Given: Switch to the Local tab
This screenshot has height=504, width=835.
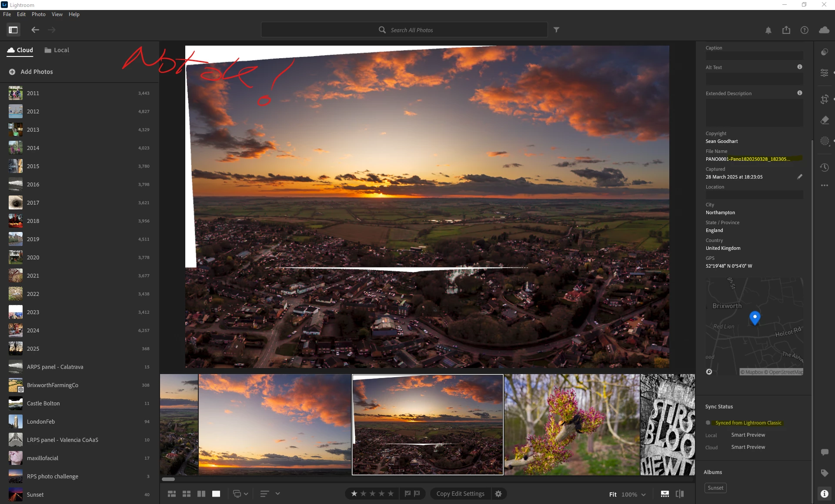Looking at the screenshot, I should pyautogui.click(x=57, y=50).
